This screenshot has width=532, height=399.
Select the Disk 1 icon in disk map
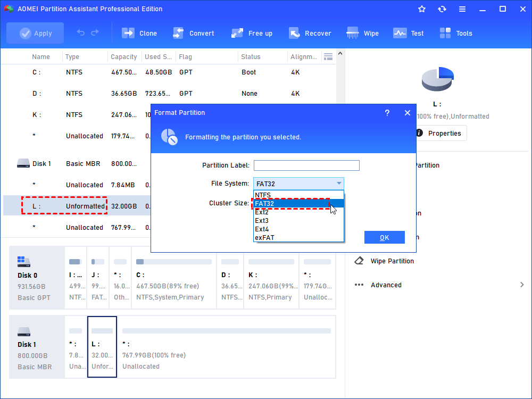tap(24, 331)
